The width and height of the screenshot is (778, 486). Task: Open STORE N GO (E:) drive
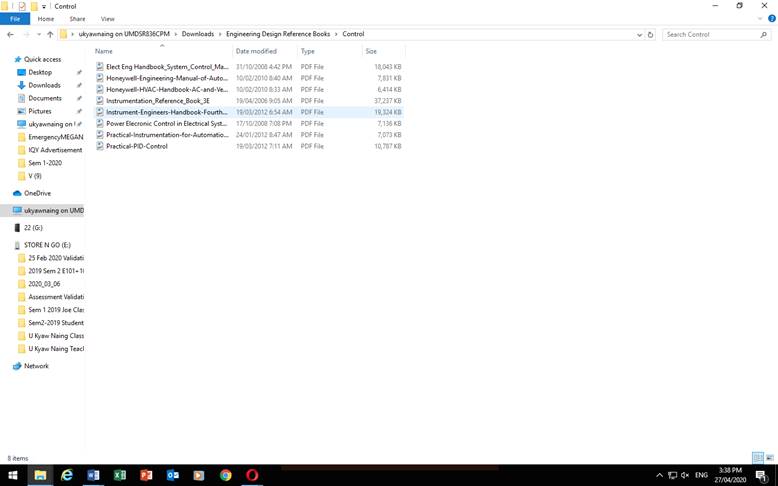47,245
